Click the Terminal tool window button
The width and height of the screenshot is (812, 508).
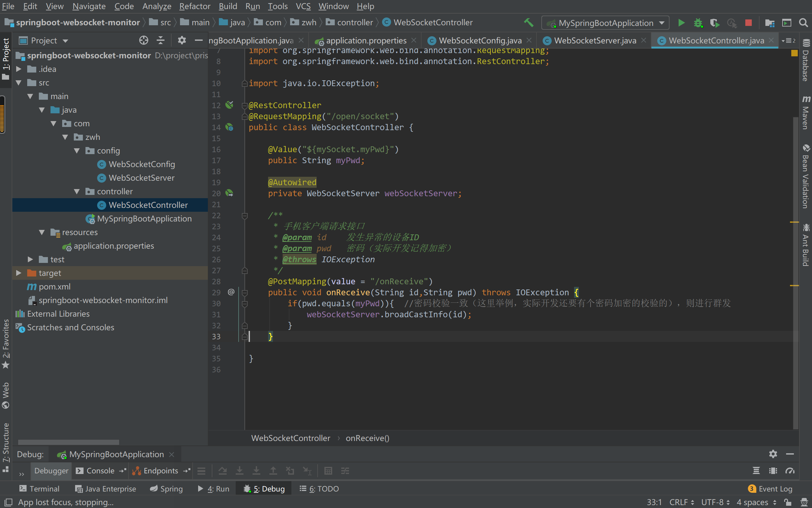point(39,489)
